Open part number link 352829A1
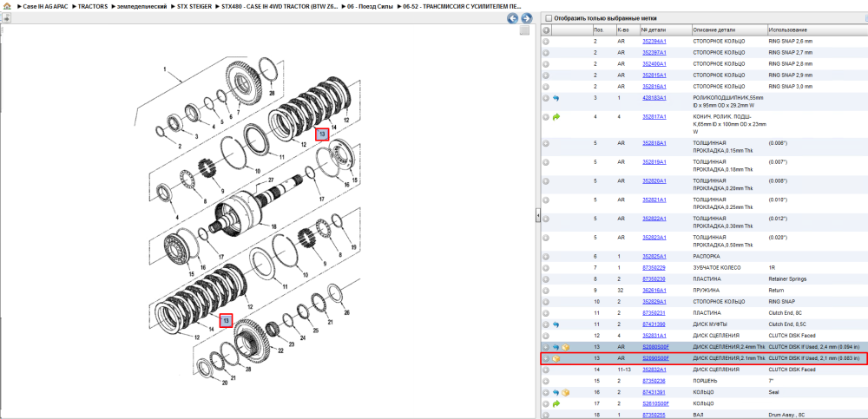This screenshot has width=868, height=419. 654,302
